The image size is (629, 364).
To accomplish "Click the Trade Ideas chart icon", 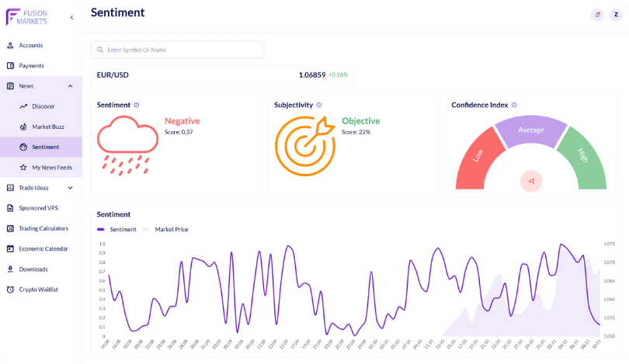I will pyautogui.click(x=10, y=188).
